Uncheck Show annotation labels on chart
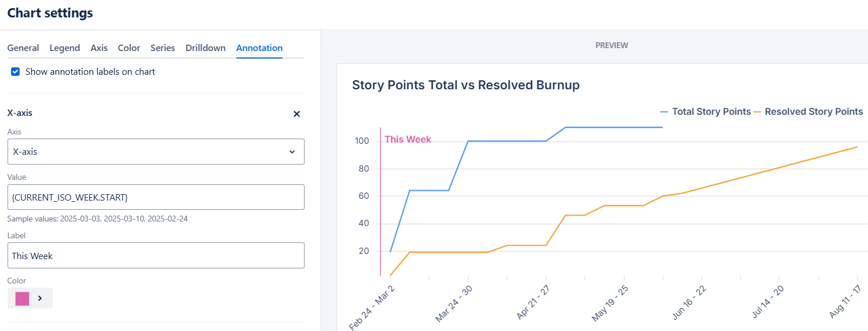 pos(16,72)
